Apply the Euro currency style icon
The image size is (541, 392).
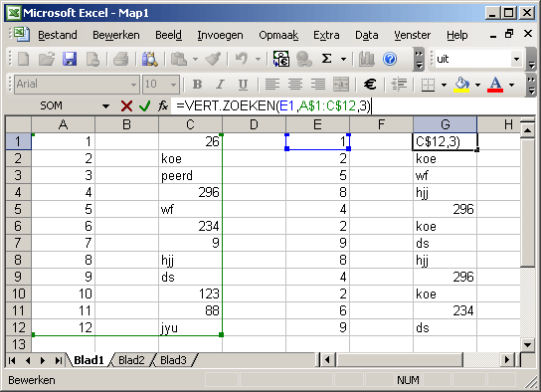point(370,85)
